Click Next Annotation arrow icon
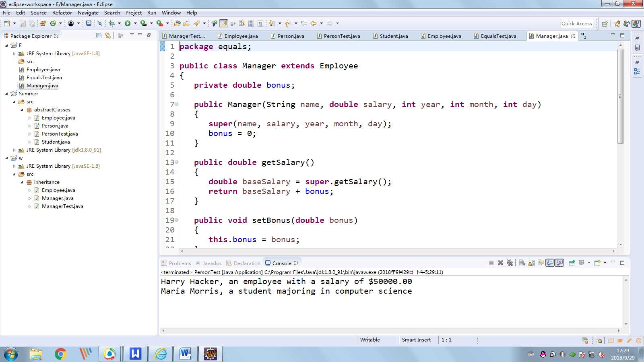This screenshot has width=644, height=362. coord(271,23)
